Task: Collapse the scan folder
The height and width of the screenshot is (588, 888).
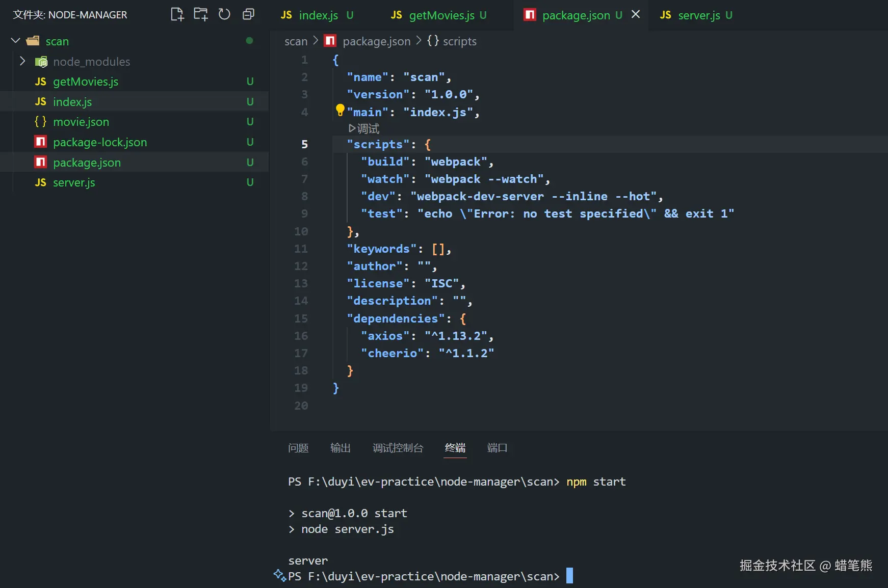Action: pyautogui.click(x=16, y=41)
